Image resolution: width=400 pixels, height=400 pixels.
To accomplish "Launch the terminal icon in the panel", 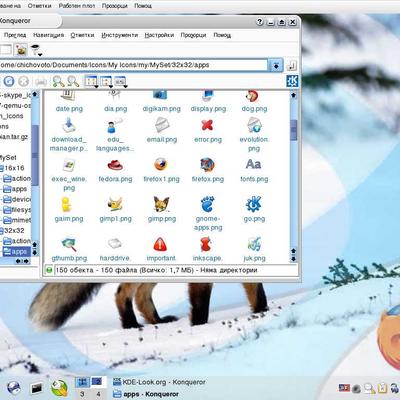I will tap(36, 388).
